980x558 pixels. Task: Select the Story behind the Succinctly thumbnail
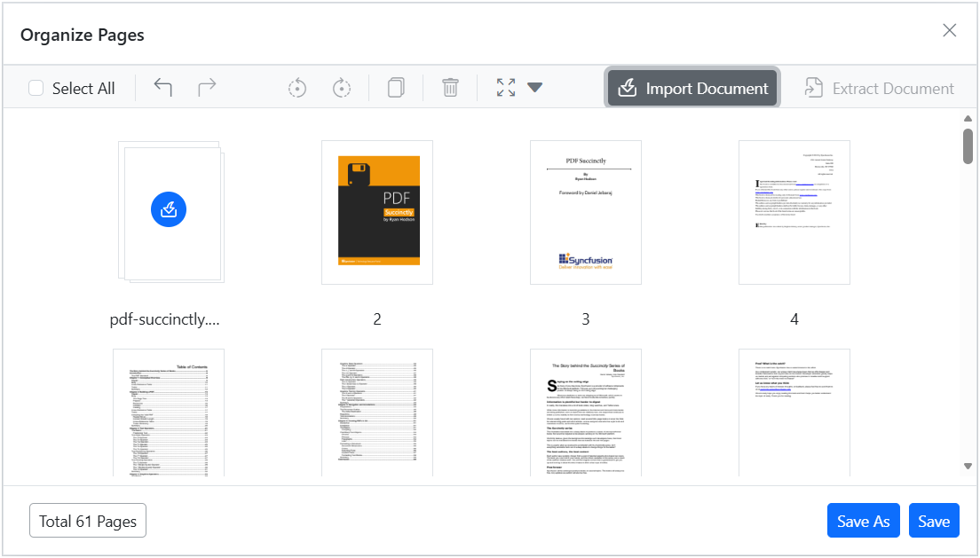586,413
